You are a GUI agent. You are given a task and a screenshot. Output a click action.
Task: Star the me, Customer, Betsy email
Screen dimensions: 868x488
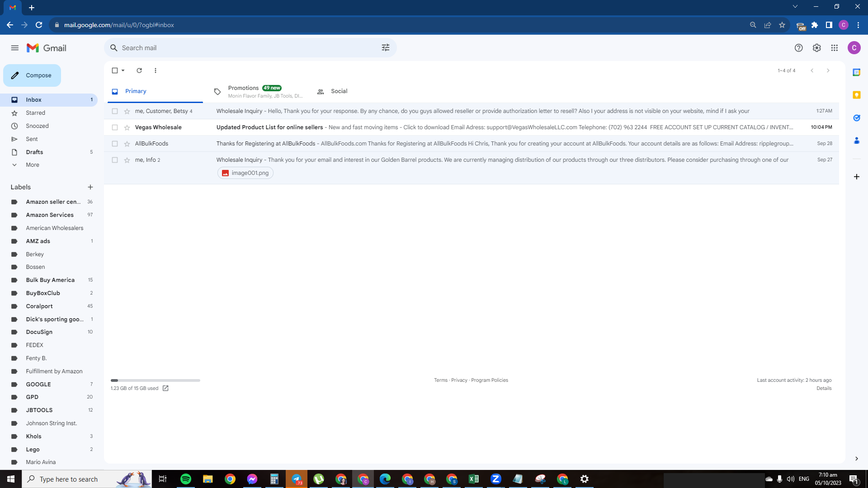[127, 111]
